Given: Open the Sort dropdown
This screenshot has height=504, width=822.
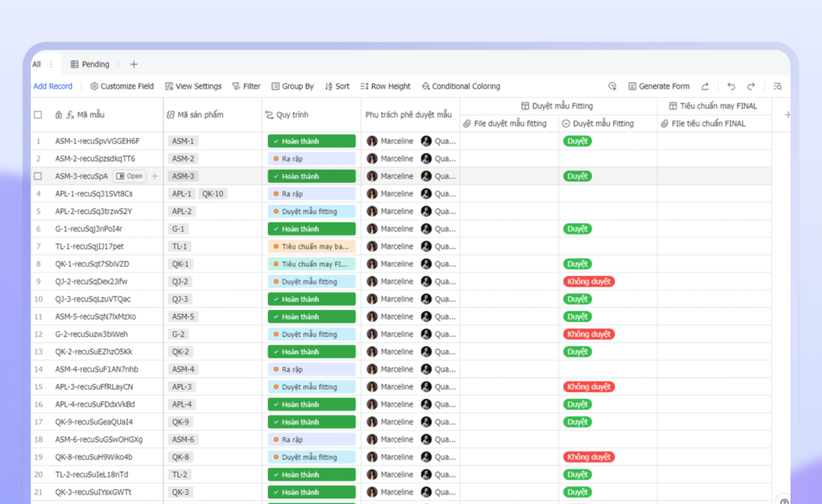Looking at the screenshot, I should click(337, 86).
